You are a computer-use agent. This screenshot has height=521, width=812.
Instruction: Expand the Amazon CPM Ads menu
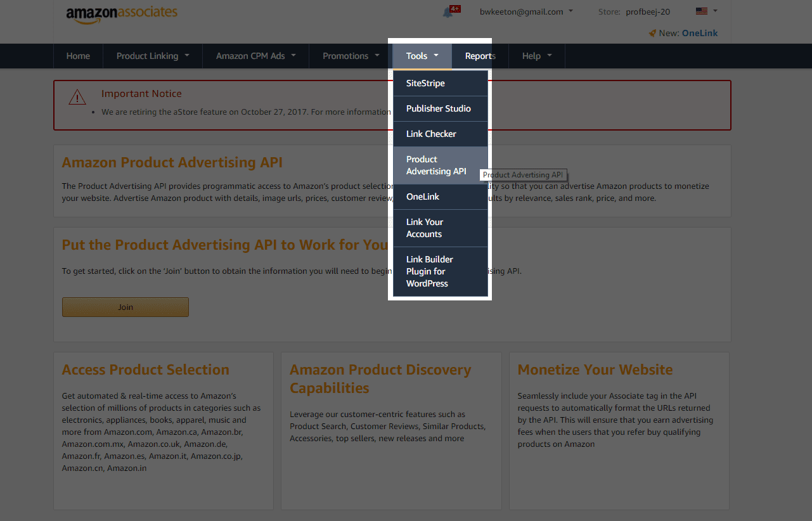(x=250, y=56)
